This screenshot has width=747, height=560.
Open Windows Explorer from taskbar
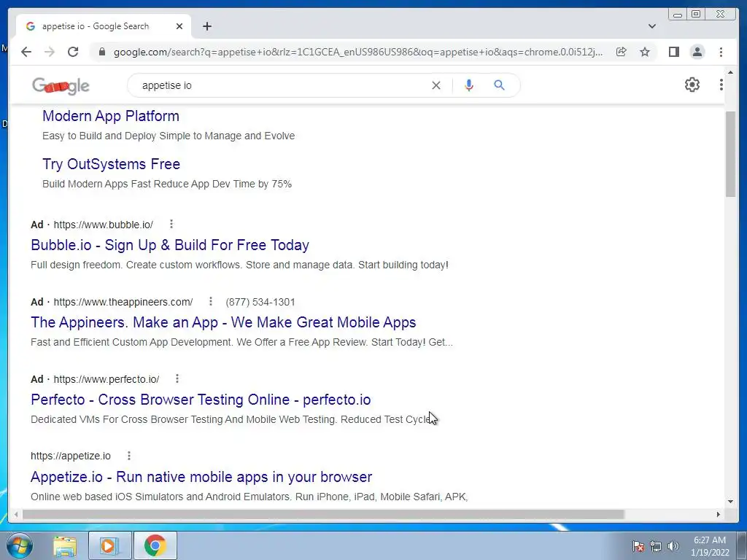tap(65, 546)
